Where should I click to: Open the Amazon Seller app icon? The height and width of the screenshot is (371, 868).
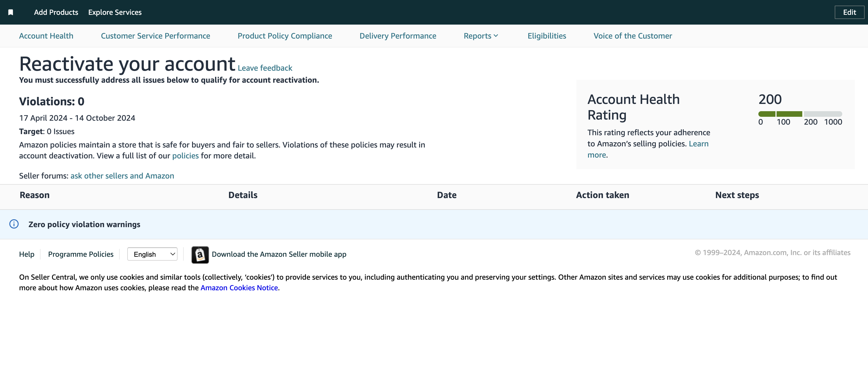[200, 255]
